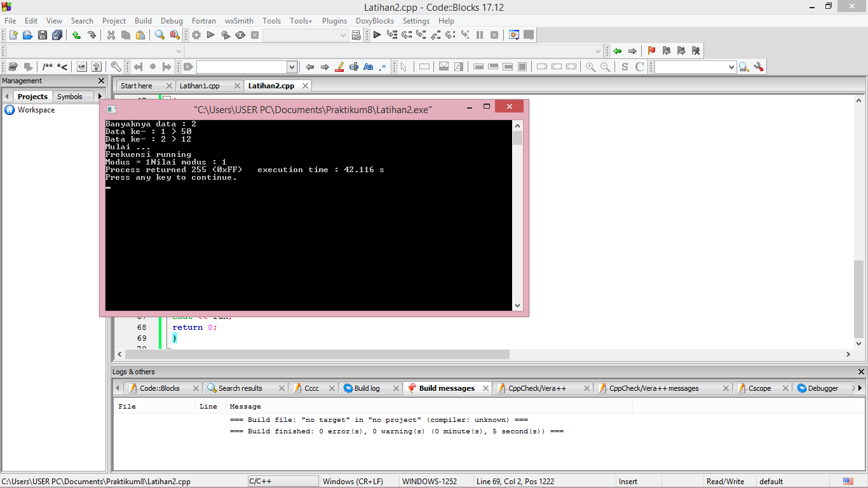The height and width of the screenshot is (488, 868).
Task: Close the Logs & others panel
Action: point(862,372)
